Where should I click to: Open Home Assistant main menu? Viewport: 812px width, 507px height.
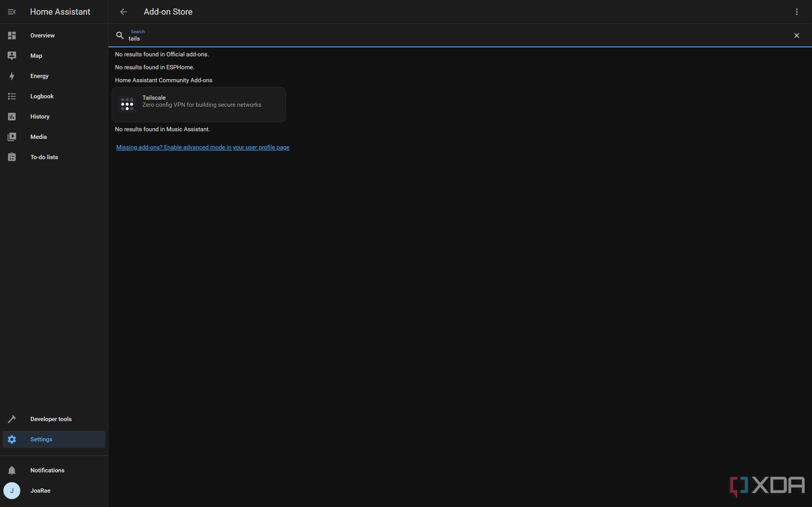coord(11,12)
